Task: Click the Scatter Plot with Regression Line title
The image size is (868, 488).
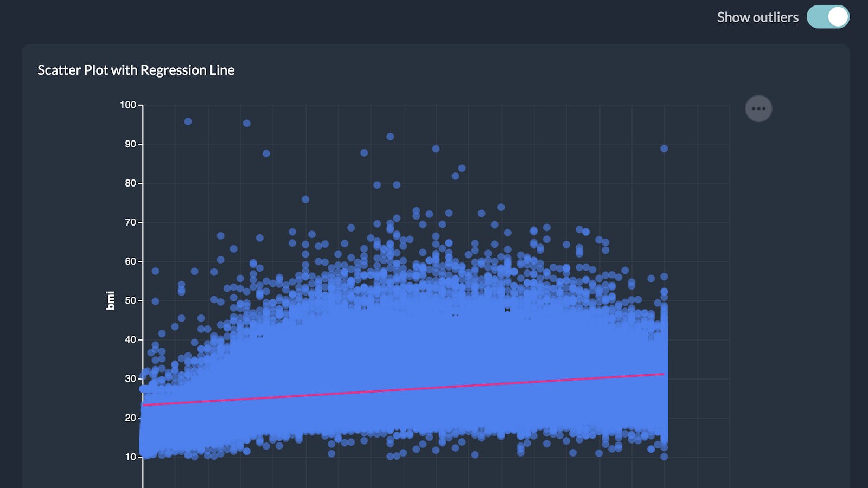Action: click(136, 70)
